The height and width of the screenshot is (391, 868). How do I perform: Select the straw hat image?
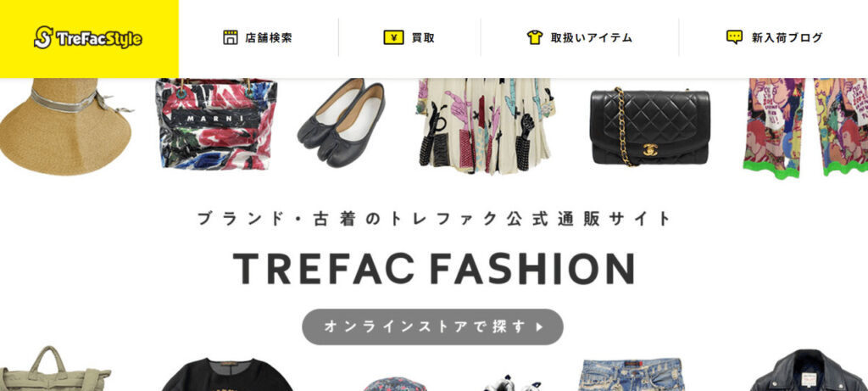click(x=66, y=127)
